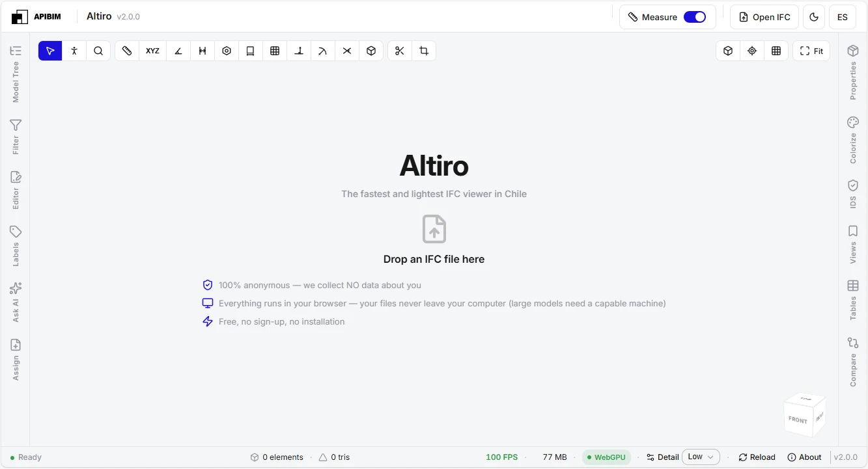The width and height of the screenshot is (868, 469).
Task: Click the WebGPU status badge
Action: pos(606,457)
